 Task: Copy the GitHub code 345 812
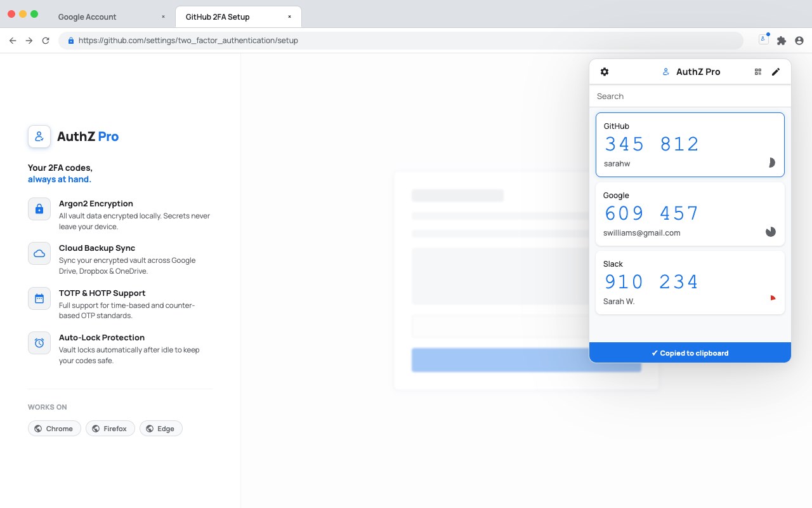[652, 144]
